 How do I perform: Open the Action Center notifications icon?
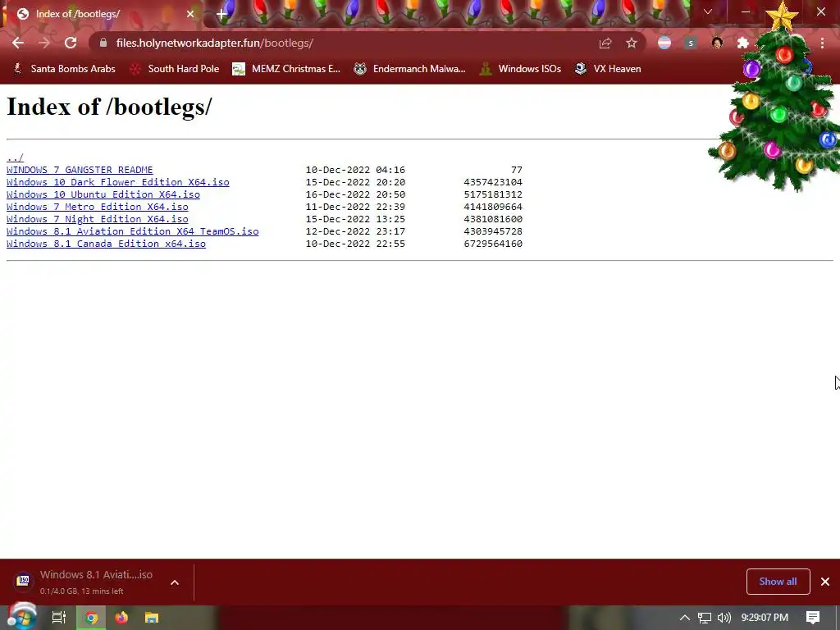point(813,618)
